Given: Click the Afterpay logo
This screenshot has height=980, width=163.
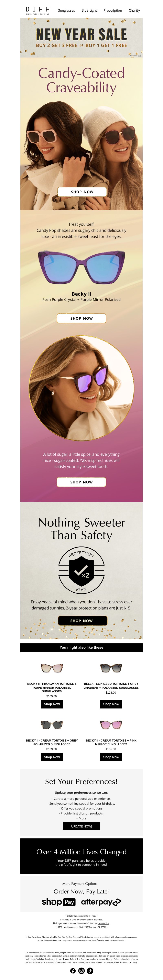Looking at the screenshot, I should (x=101, y=902).
